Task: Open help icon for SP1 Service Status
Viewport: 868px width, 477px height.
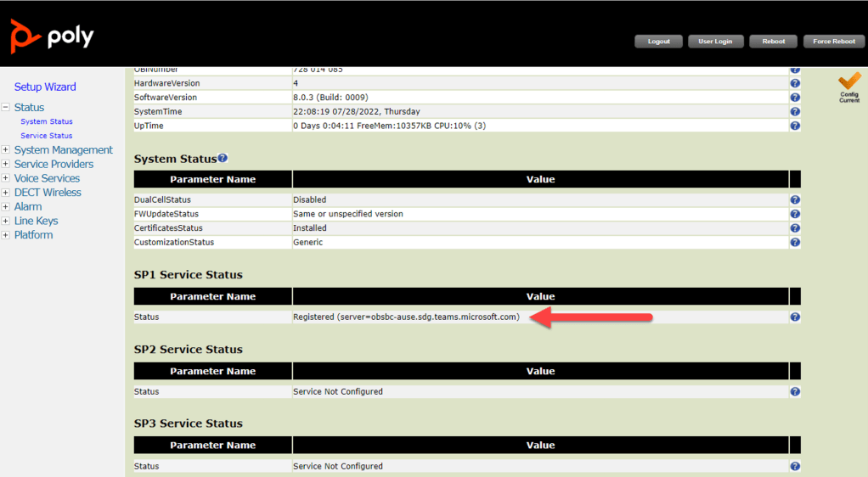Action: pyautogui.click(x=795, y=317)
